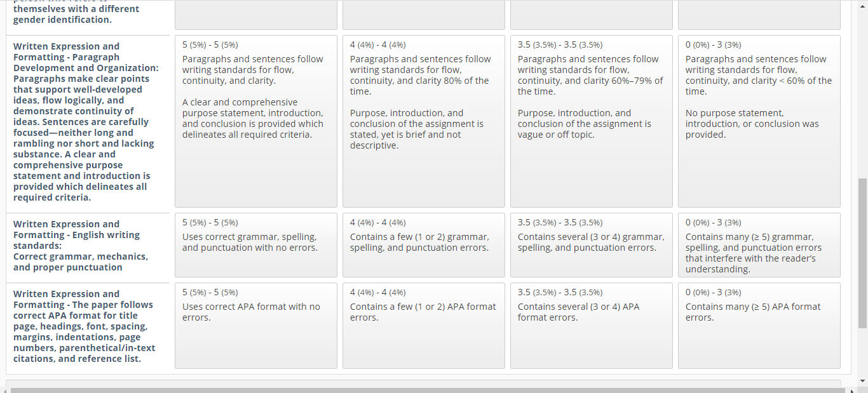Select 5 (5%) cell for Paragraph Development
Screen dimensions: 868x393
pos(256,121)
